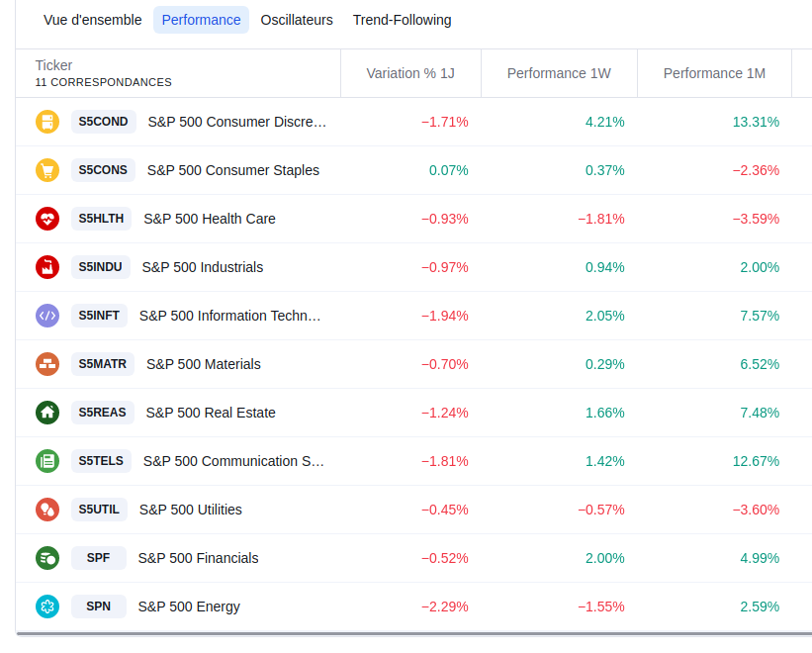Image resolution: width=812 pixels, height=653 pixels.
Task: Open the S5COND ticker symbol
Action: [x=103, y=122]
